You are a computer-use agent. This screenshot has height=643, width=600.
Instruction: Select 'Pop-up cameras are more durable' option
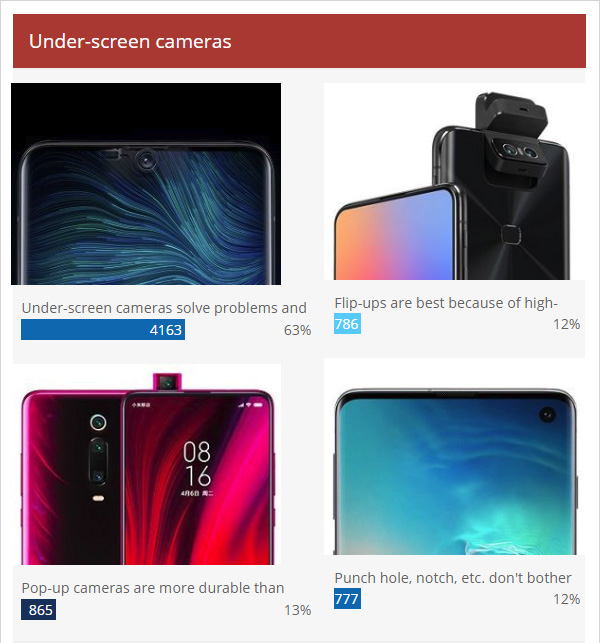pyautogui.click(x=153, y=588)
